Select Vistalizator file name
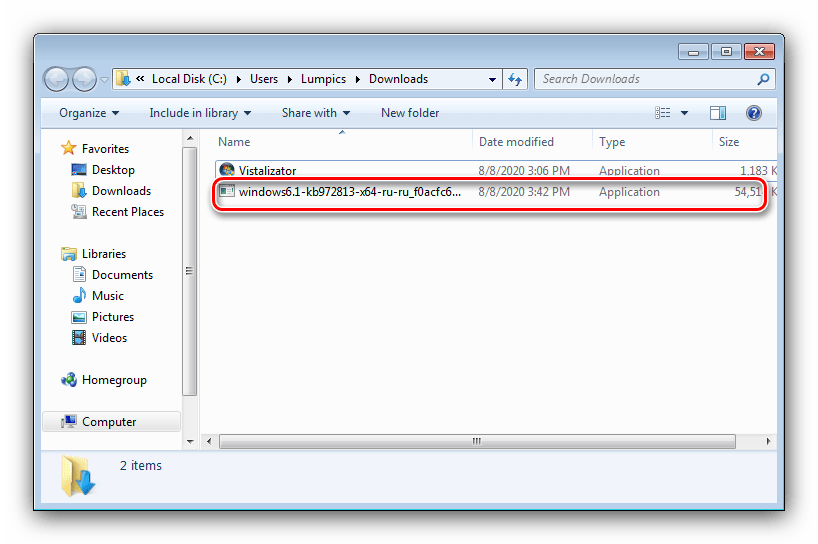818x544 pixels. point(267,171)
